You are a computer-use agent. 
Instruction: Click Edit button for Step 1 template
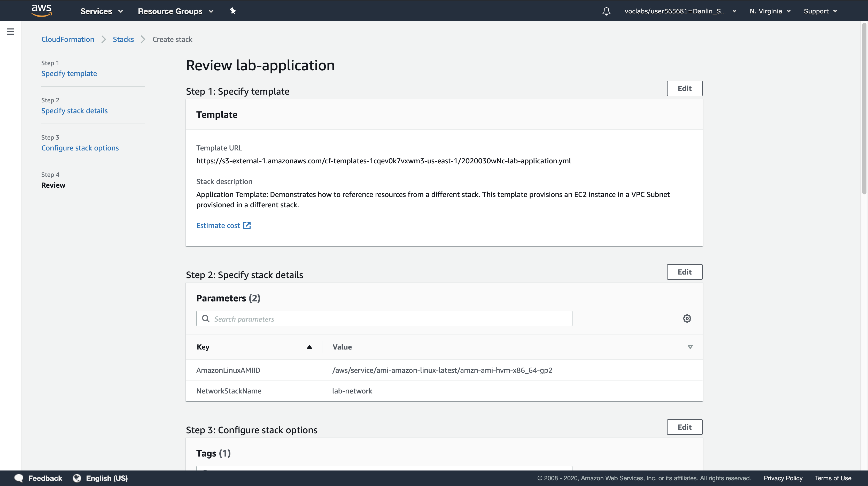pyautogui.click(x=684, y=88)
